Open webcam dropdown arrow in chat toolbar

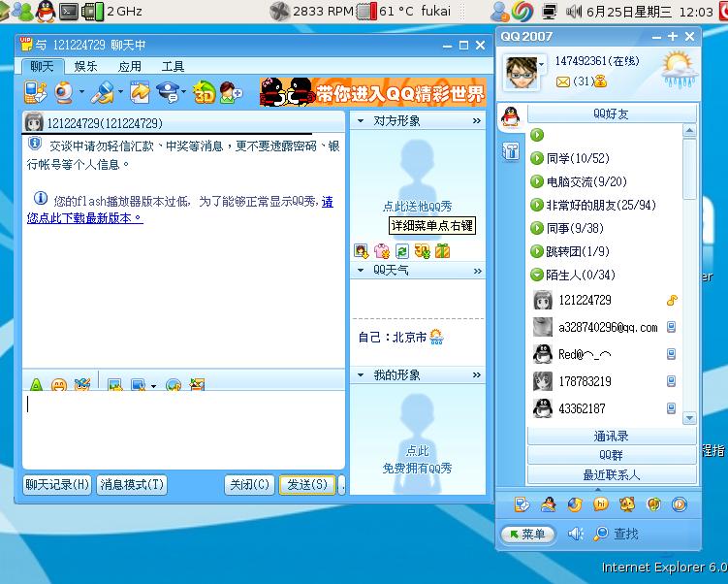tap(81, 92)
